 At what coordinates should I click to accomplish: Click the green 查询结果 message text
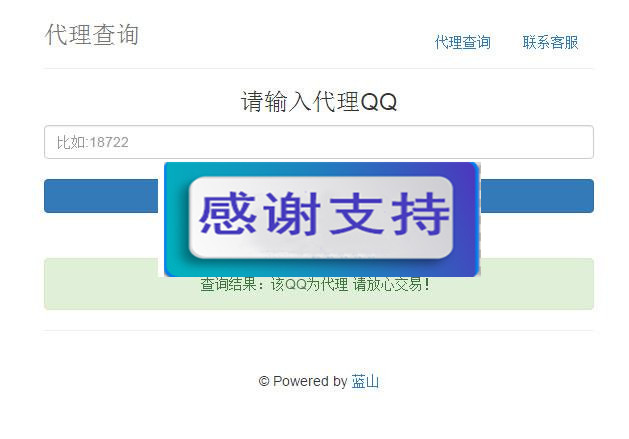(x=315, y=285)
